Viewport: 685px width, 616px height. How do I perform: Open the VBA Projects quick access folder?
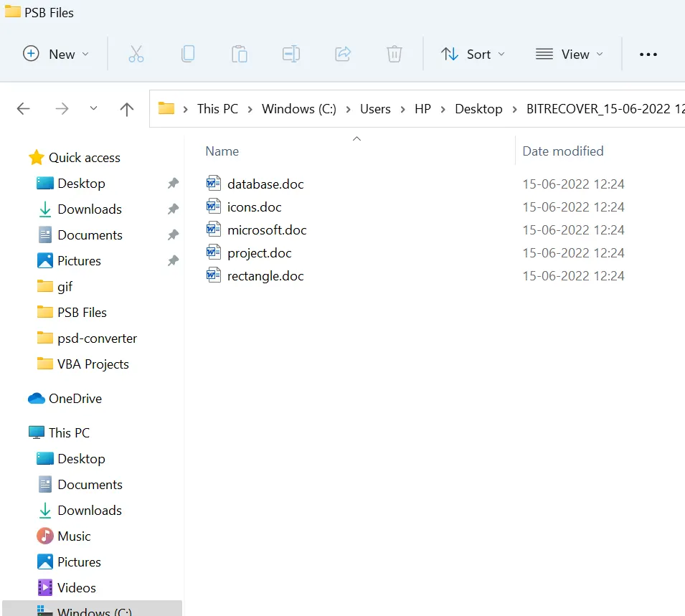[x=93, y=364]
